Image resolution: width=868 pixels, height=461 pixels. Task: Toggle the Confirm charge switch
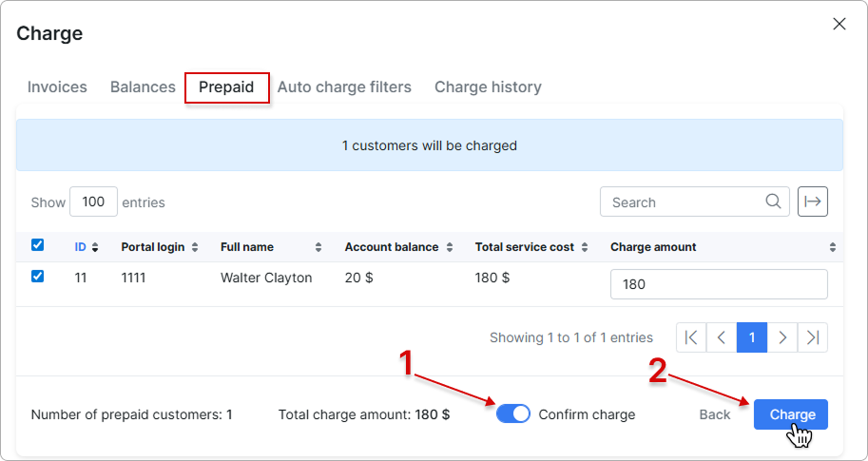point(513,414)
